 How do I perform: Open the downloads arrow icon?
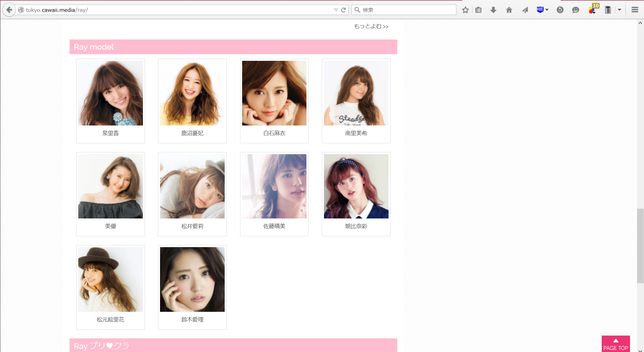click(x=493, y=10)
